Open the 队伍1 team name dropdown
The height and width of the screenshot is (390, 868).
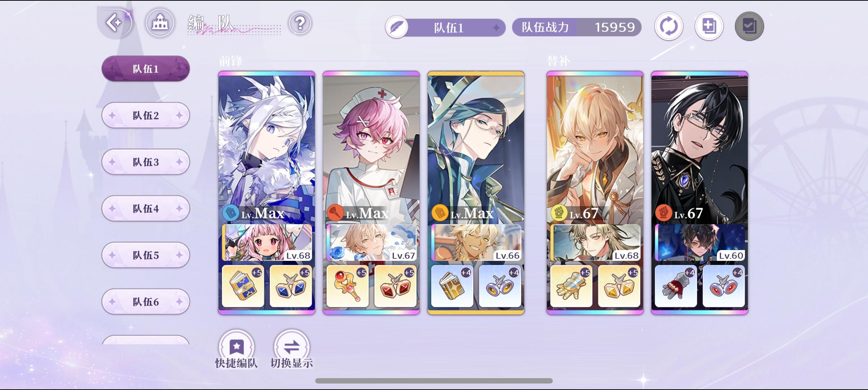(x=446, y=27)
